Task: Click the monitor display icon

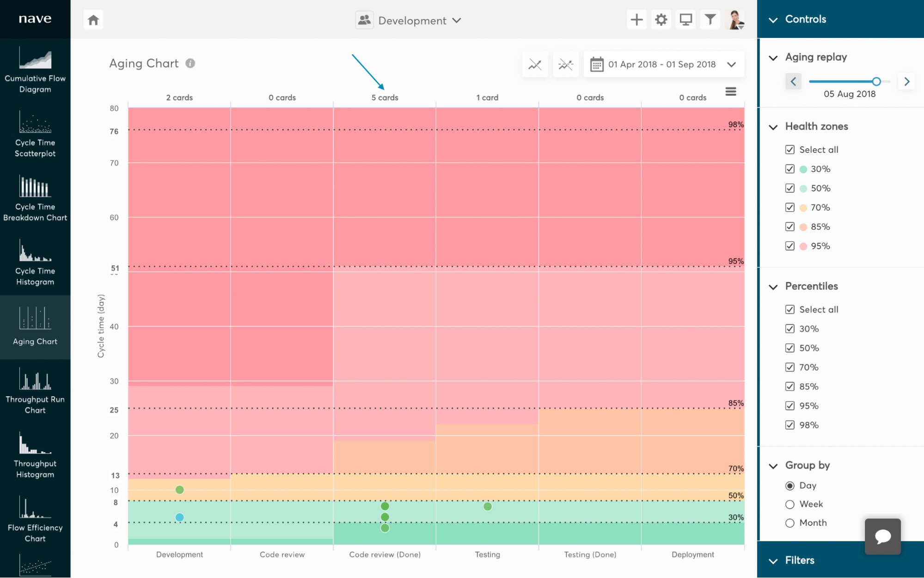Action: 685,20
